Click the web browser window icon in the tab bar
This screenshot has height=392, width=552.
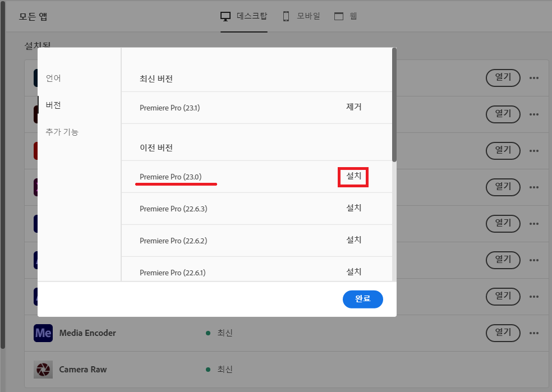(339, 16)
